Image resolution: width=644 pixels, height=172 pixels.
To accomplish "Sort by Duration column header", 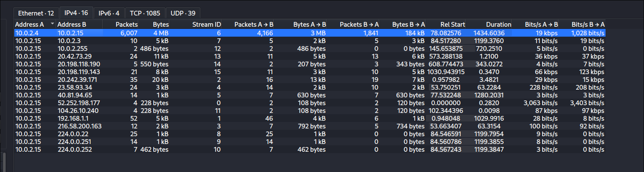I will pyautogui.click(x=489, y=24).
